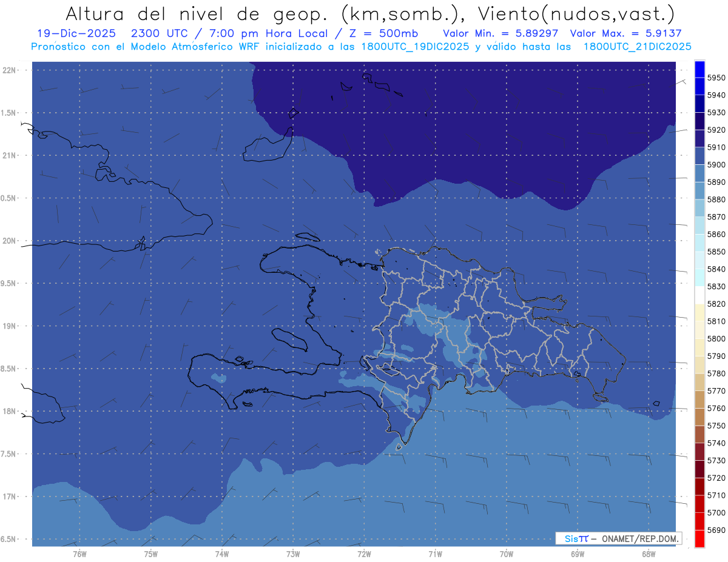The image size is (728, 562).
Task: Click the '19N' latitude label
Action: (9, 326)
